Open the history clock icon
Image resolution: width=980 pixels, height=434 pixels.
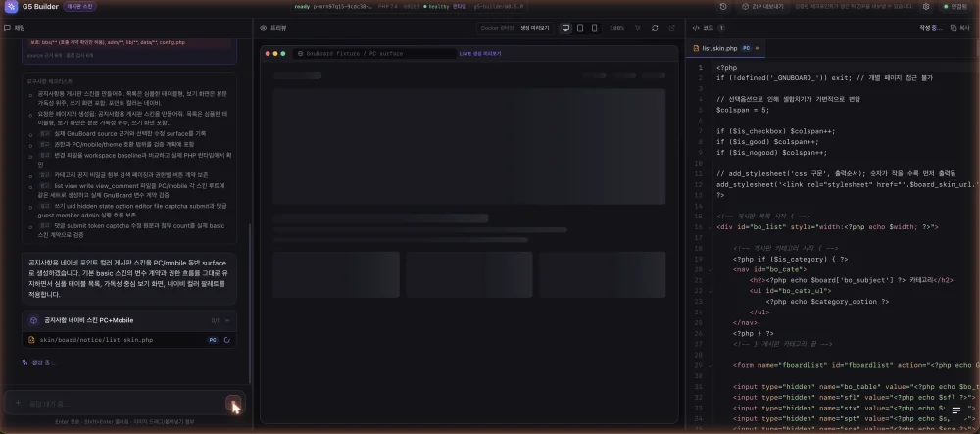723,6
